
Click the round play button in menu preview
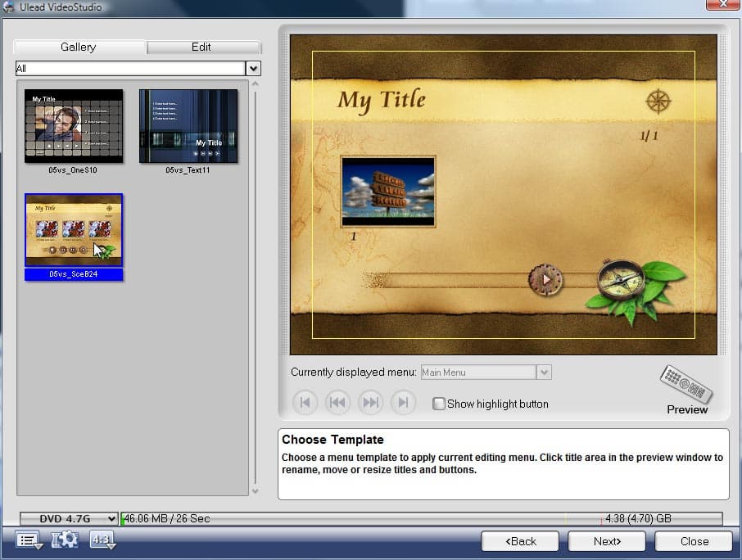(545, 280)
